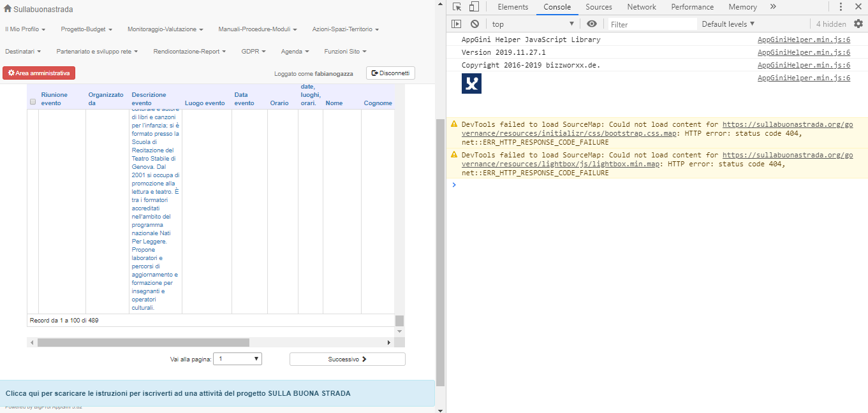This screenshot has height=413, width=868.
Task: Click the Version 2019.11.27.1 console message
Action: [503, 52]
